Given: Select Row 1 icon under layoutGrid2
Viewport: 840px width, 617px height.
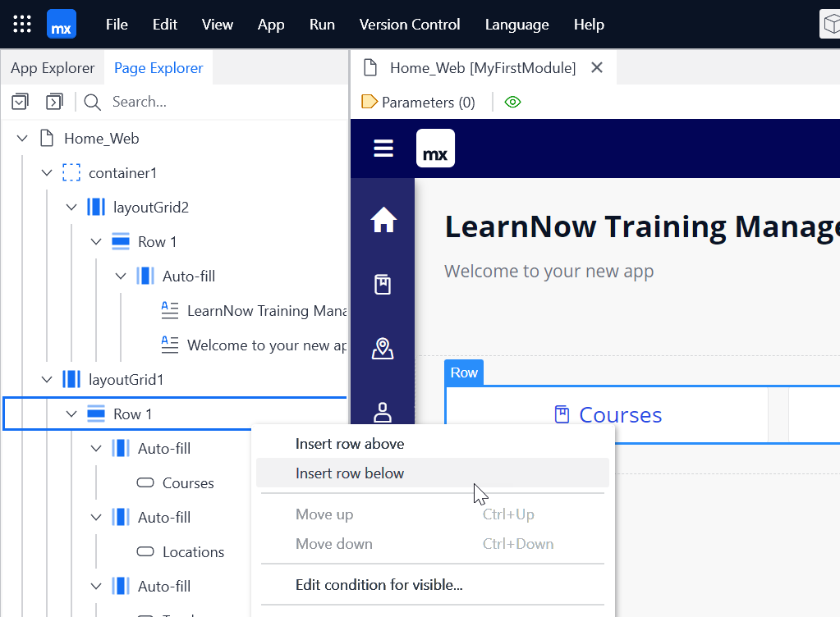Looking at the screenshot, I should coord(121,242).
